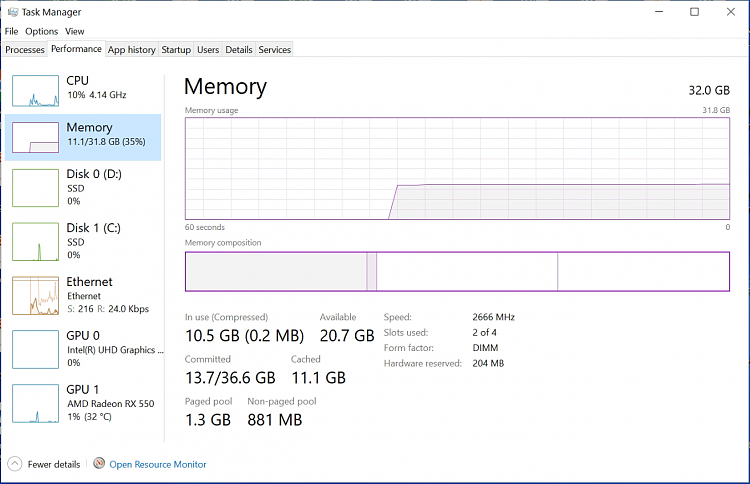This screenshot has width=750, height=484.
Task: Select the Memory mini graph thumbnail
Action: point(36,137)
